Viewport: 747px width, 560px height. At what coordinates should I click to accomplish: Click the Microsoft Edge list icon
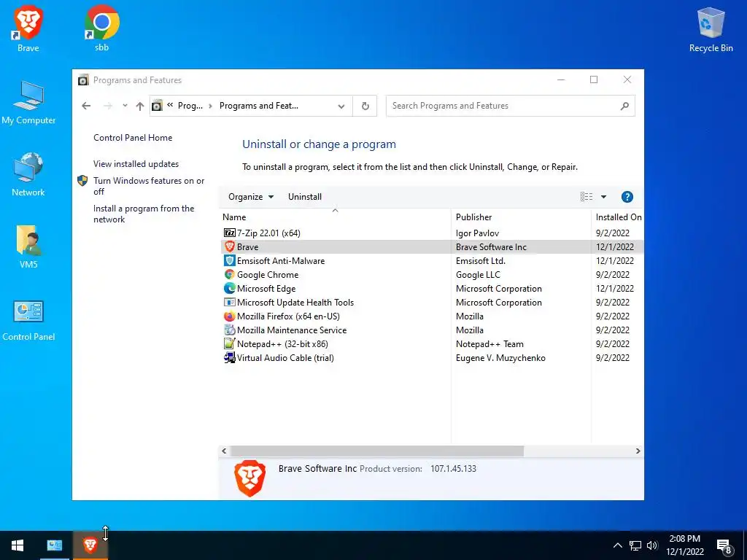pyautogui.click(x=230, y=288)
